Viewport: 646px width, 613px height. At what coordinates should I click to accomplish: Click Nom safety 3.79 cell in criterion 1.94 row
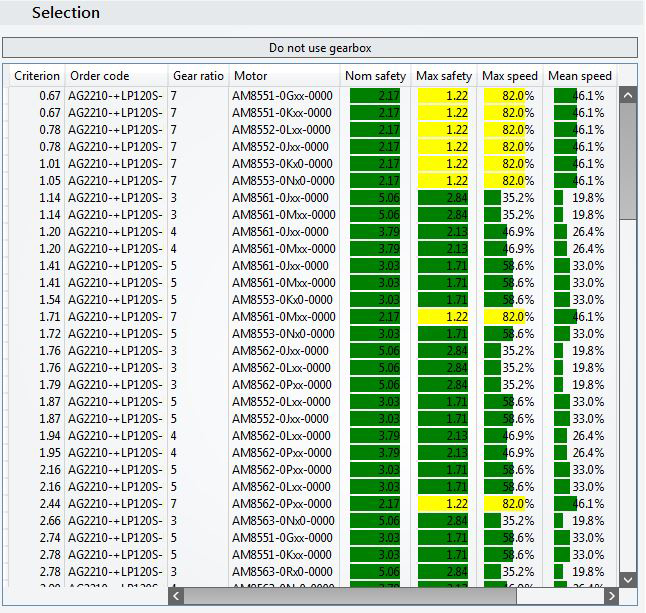375,435
